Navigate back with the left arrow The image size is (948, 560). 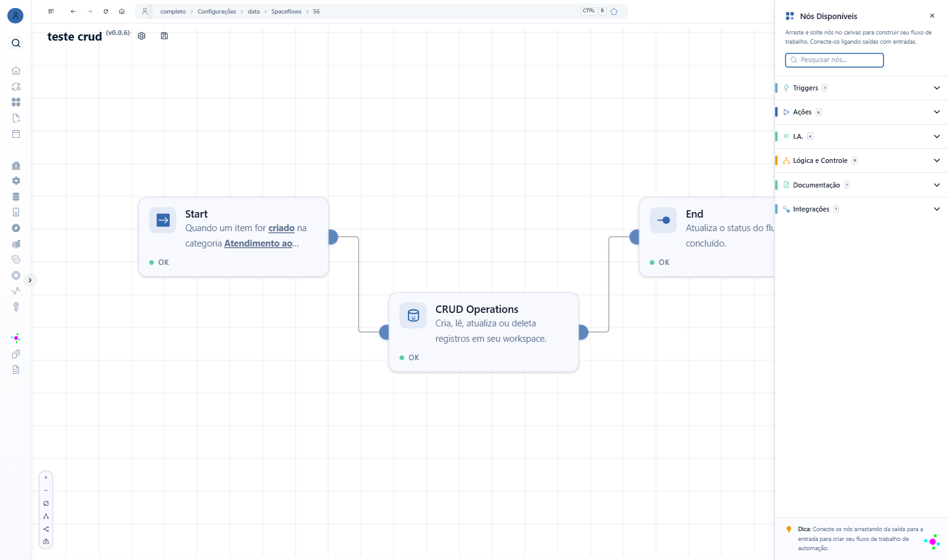coord(73,11)
